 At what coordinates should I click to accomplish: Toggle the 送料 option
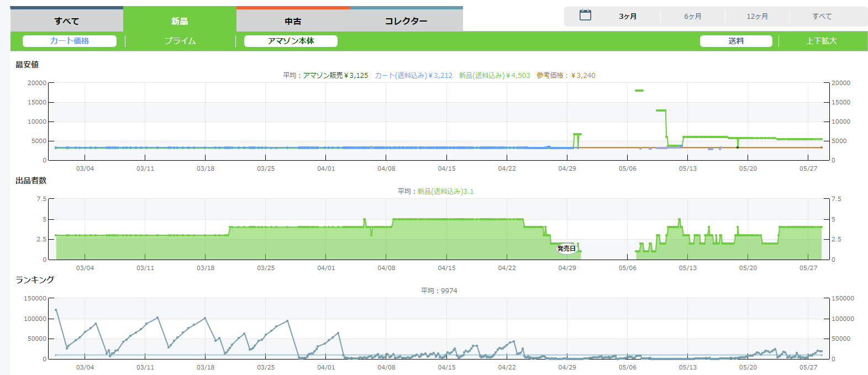736,41
